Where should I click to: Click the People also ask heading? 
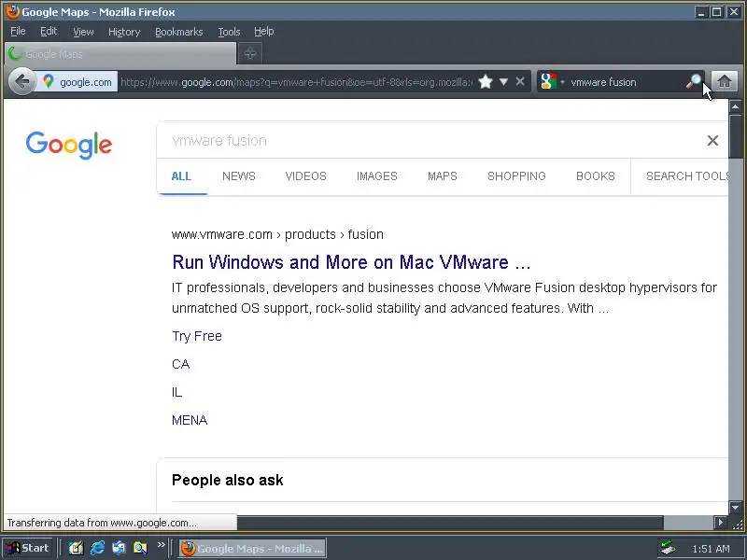point(227,480)
